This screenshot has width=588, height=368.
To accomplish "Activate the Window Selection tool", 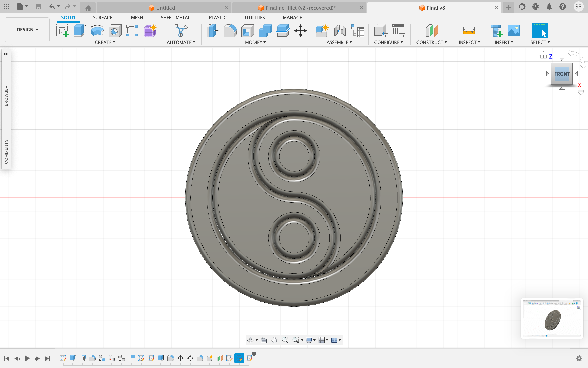I will (x=540, y=31).
